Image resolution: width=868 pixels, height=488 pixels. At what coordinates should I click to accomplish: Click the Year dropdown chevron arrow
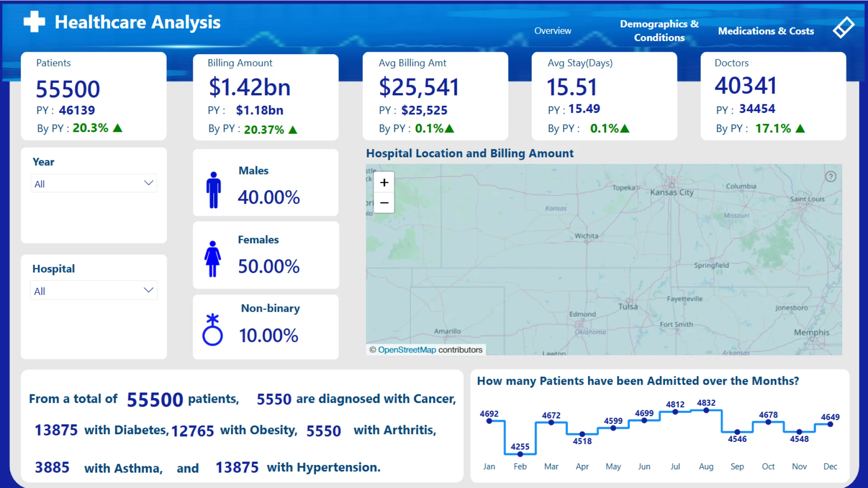click(x=148, y=183)
